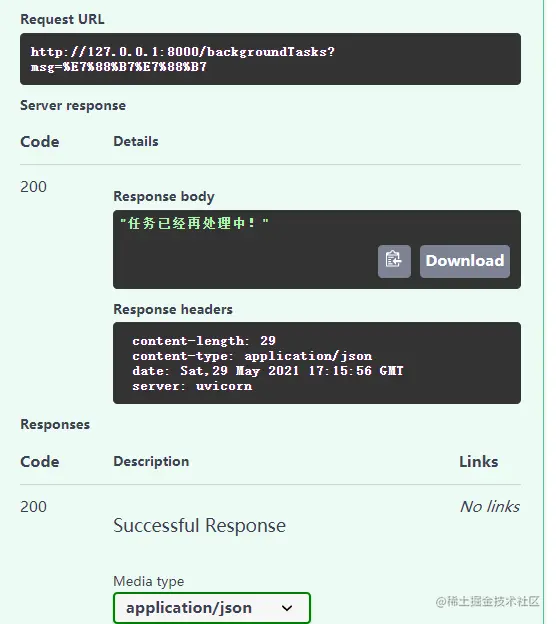Select the backgroundTasks request URL text

point(183,59)
